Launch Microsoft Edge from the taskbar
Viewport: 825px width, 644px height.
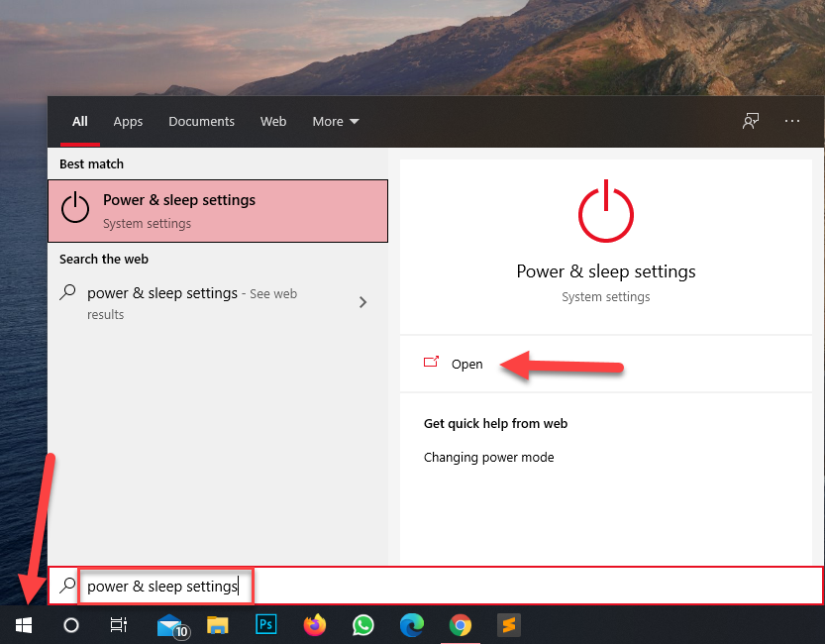(x=411, y=625)
